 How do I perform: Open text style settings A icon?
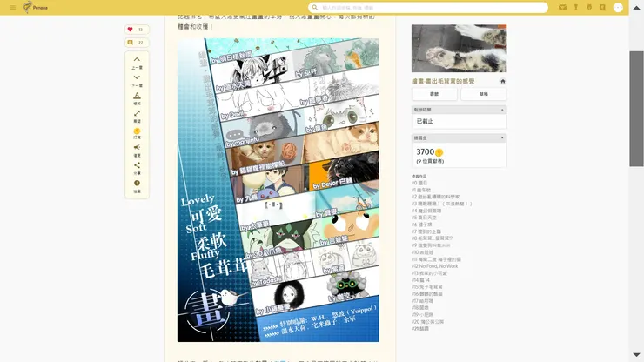tap(137, 98)
